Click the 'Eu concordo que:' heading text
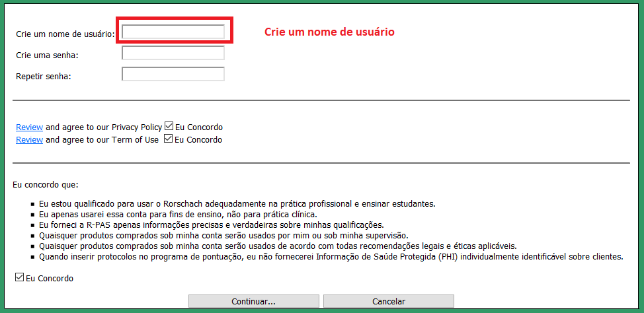Image resolution: width=644 pixels, height=313 pixels. click(46, 185)
